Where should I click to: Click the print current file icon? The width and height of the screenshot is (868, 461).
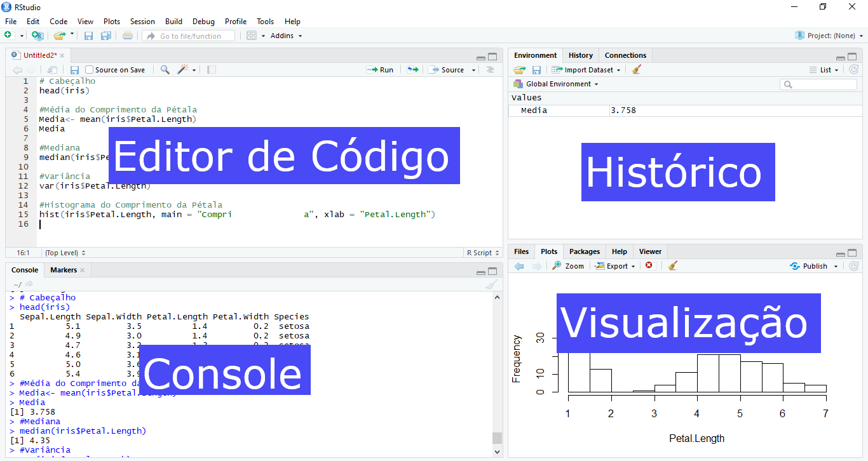128,36
